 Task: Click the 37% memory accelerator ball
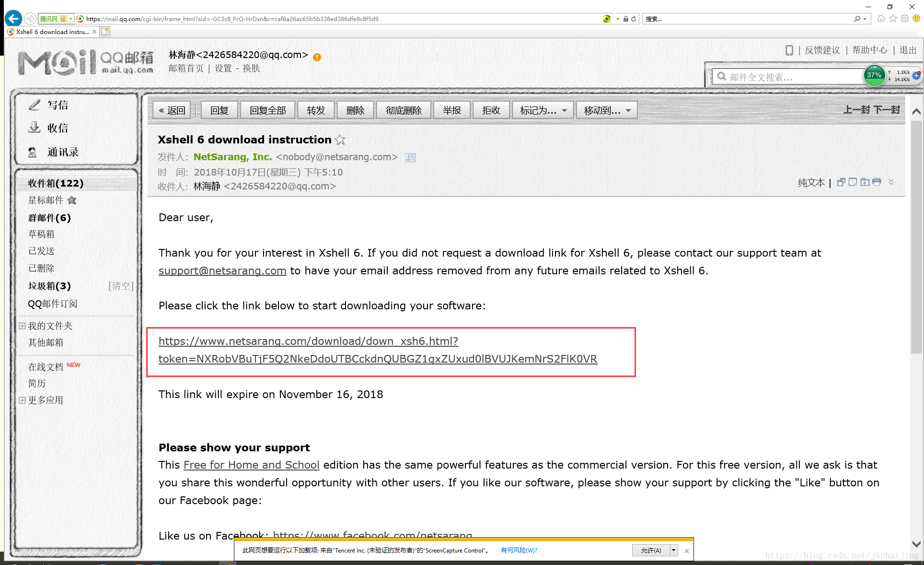pos(874,75)
